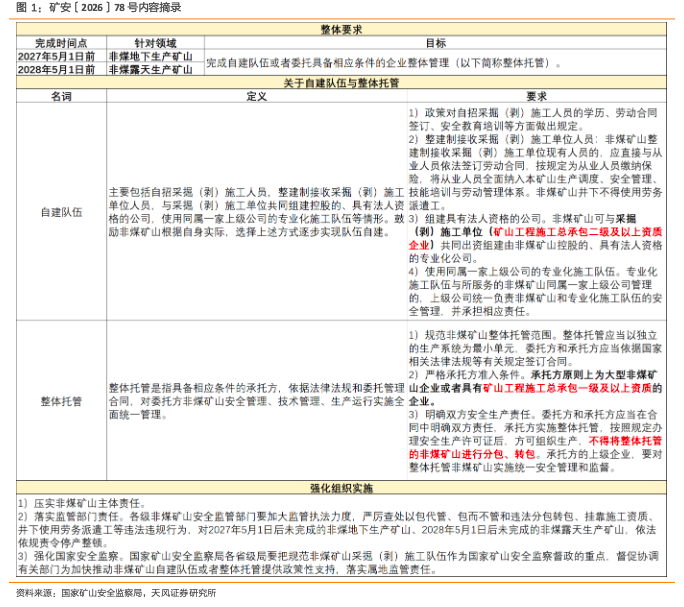The height and width of the screenshot is (607, 684).
Task: Click requirement '2）整建制接收采掘（剥）施工单位人员'
Action: [x=536, y=172]
